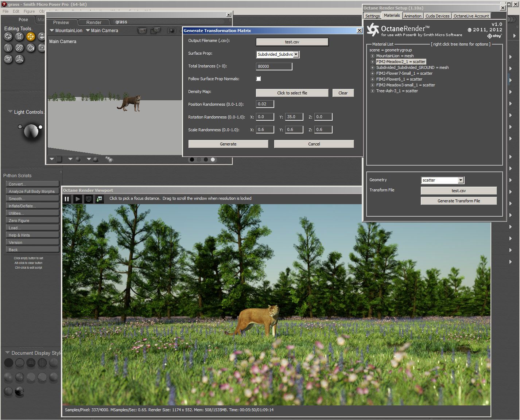The image size is (520, 420).
Task: Click the Zero Figure script button
Action: coord(32,221)
